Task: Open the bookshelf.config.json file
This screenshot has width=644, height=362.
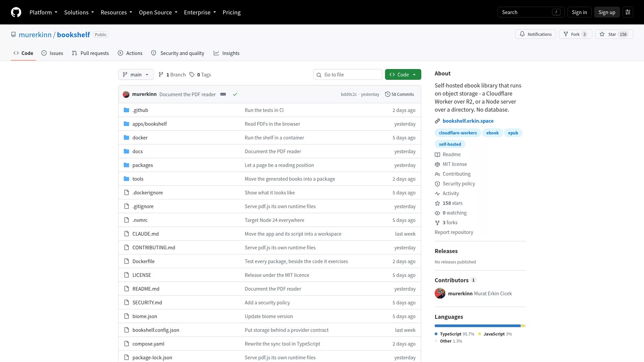Action: click(156, 330)
